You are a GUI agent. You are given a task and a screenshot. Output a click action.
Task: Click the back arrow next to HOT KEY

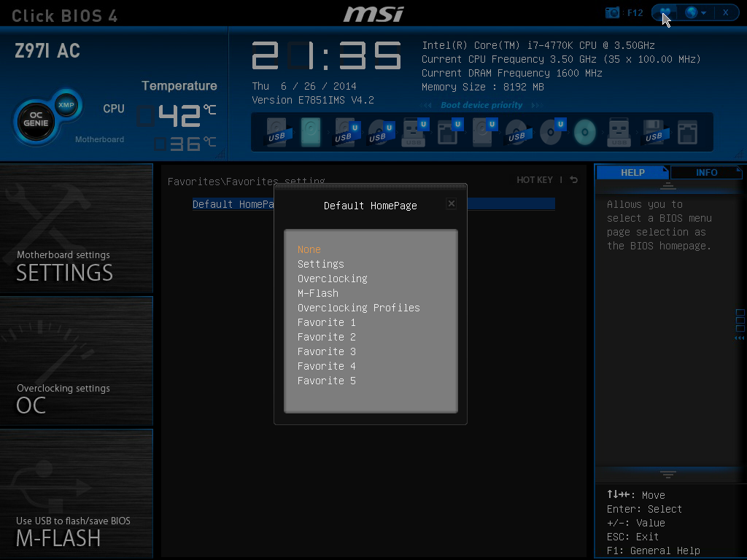click(x=574, y=180)
